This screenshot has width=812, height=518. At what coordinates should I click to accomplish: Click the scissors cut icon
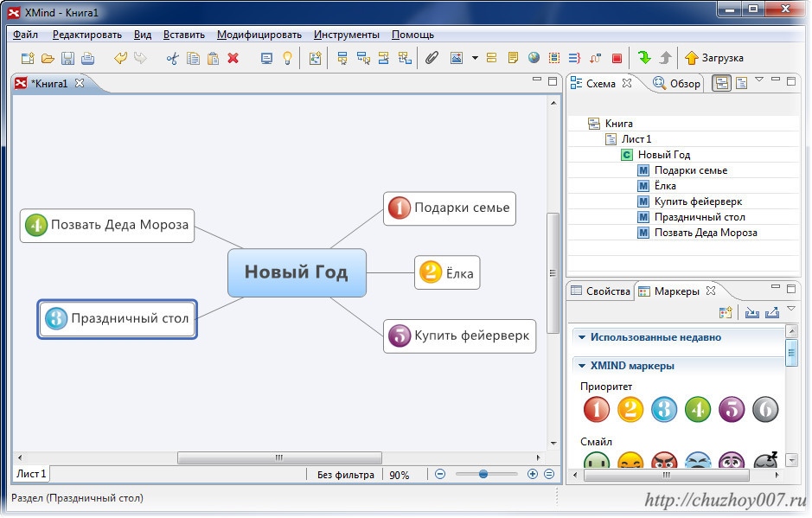pos(172,58)
